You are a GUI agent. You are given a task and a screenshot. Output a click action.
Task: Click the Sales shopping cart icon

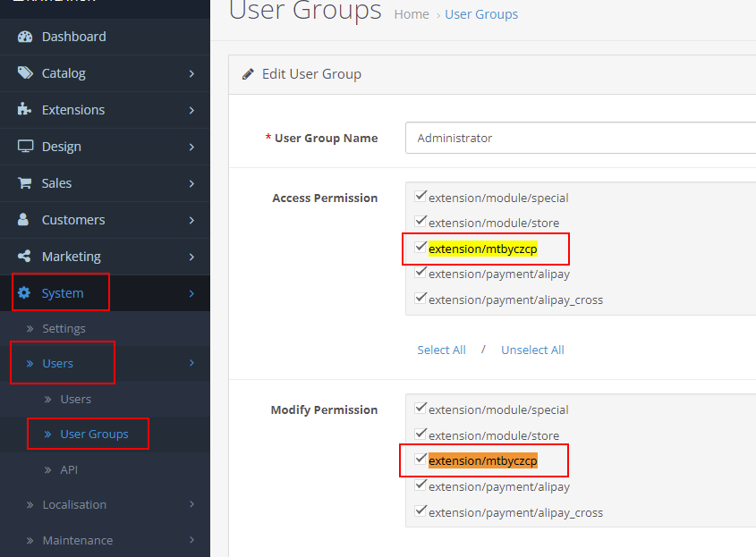(x=25, y=183)
